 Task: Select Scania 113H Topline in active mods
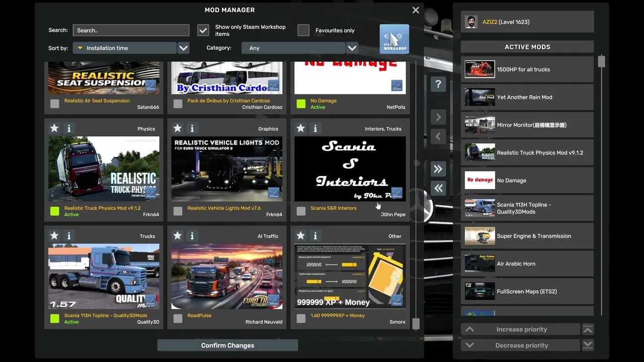tap(527, 208)
